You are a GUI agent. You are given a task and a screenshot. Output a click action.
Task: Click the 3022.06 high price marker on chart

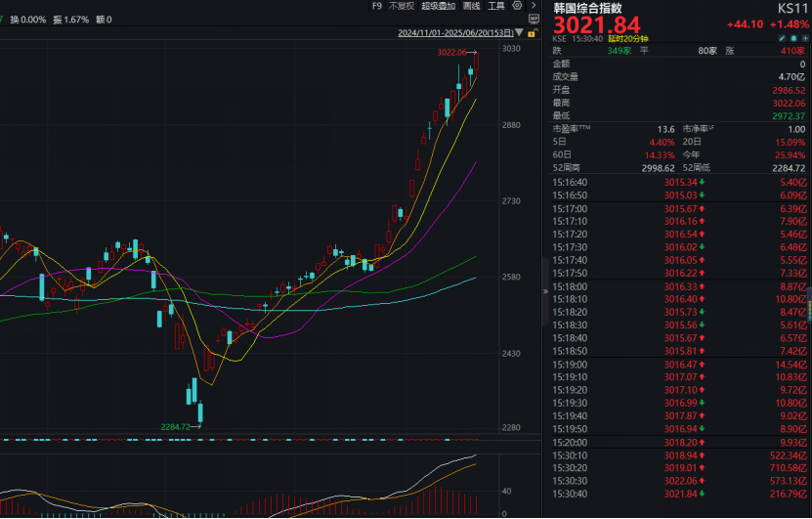tap(452, 52)
